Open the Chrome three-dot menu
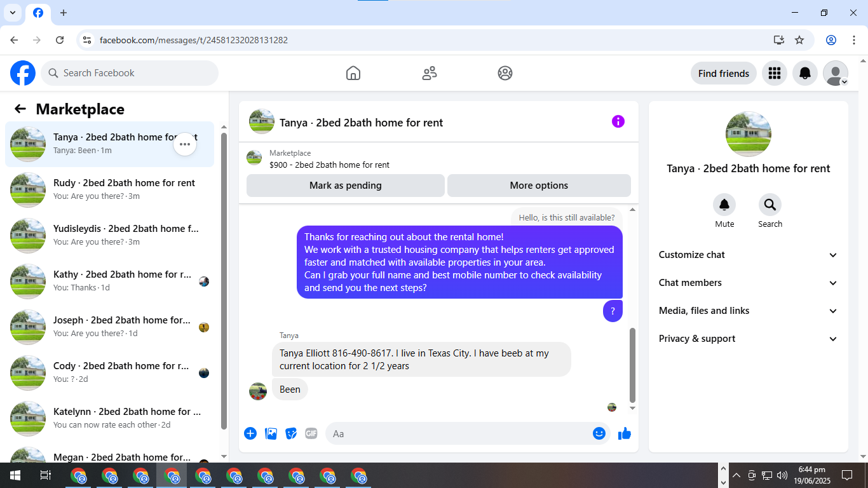This screenshot has width=868, height=488. (x=854, y=40)
